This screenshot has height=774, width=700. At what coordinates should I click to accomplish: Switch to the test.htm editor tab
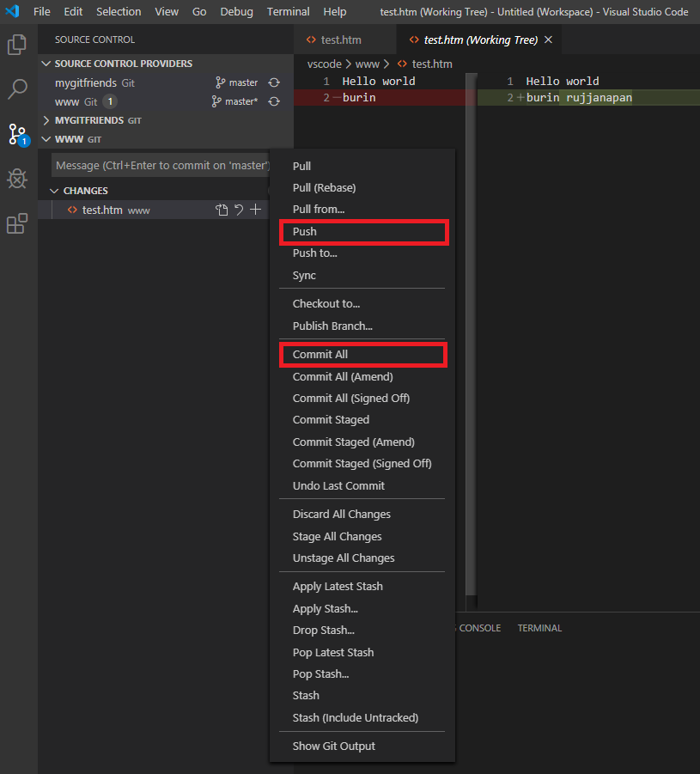[341, 40]
